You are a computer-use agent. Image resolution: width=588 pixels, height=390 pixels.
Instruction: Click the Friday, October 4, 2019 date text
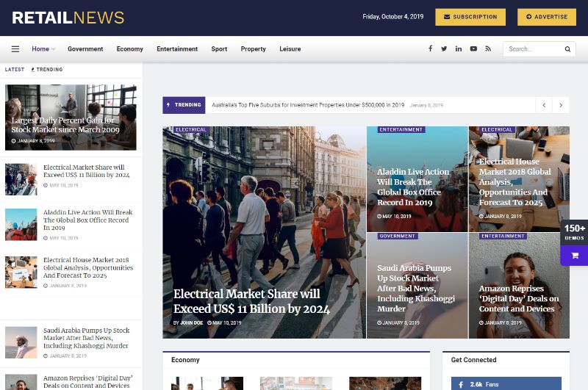[392, 17]
